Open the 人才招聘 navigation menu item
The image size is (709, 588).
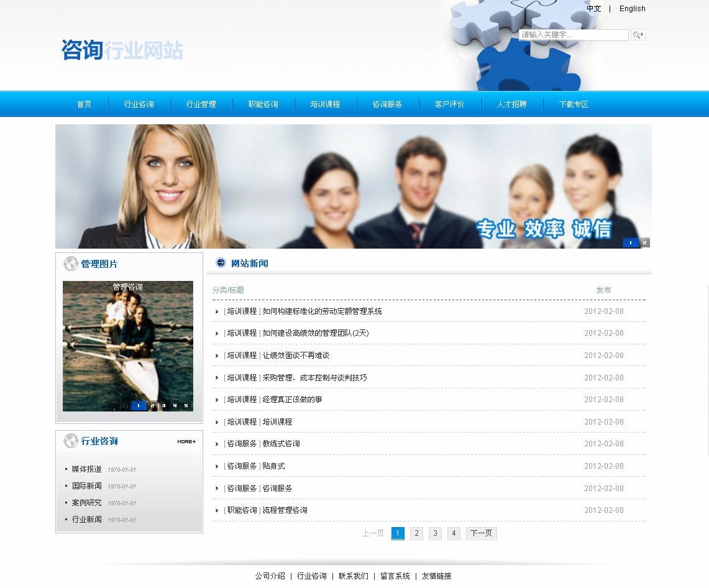click(x=511, y=104)
